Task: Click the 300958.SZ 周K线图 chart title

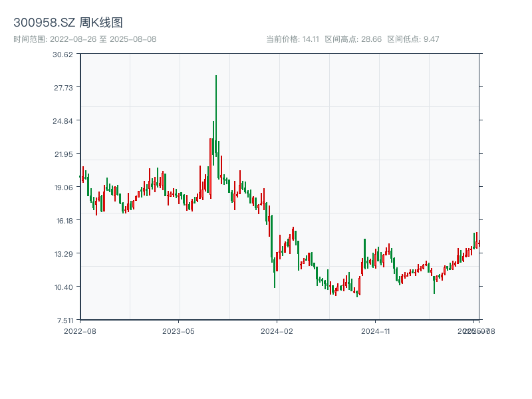Action: click(x=68, y=23)
